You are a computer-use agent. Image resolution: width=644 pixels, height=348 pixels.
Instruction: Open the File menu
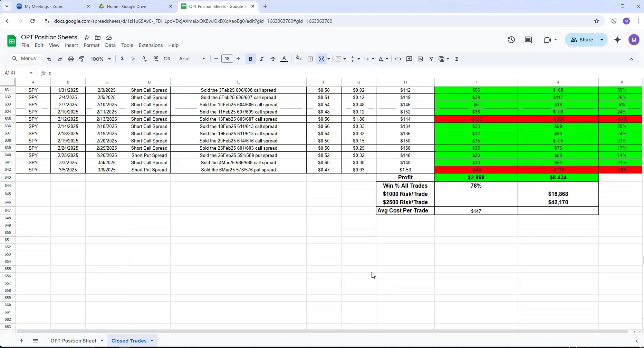[x=25, y=45]
